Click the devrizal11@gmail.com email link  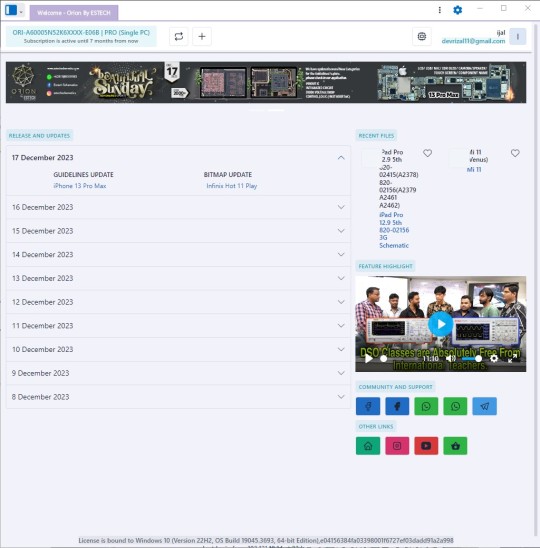(x=473, y=41)
